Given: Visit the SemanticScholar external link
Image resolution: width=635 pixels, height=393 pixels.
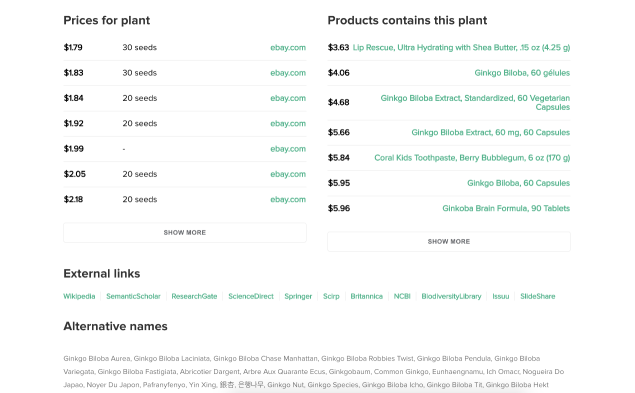Looking at the screenshot, I should pyautogui.click(x=133, y=296).
